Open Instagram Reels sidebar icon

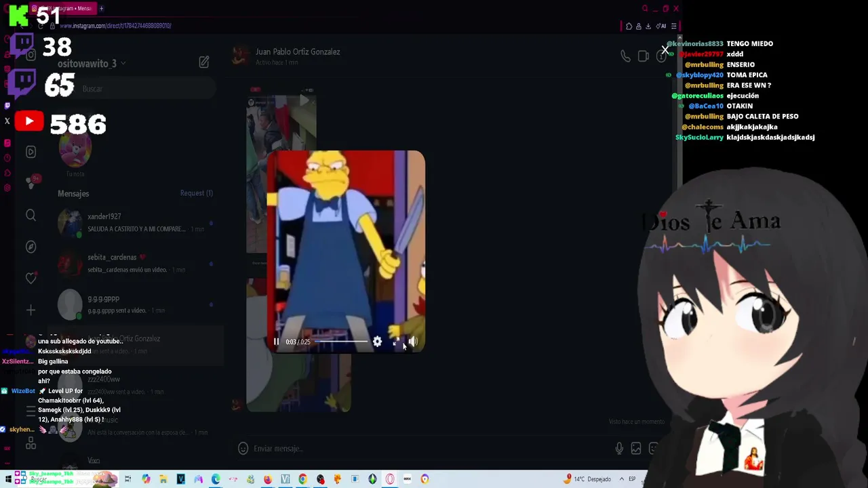point(31,152)
